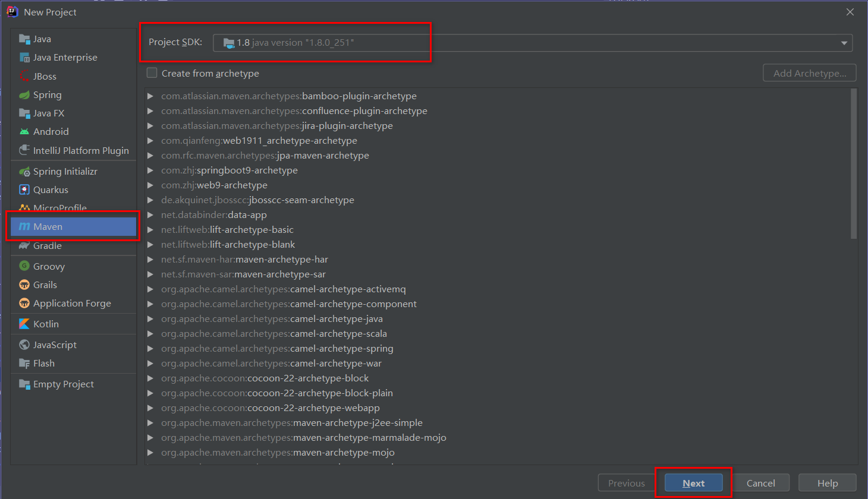
Task: Select Empty Project option
Action: tap(74, 384)
